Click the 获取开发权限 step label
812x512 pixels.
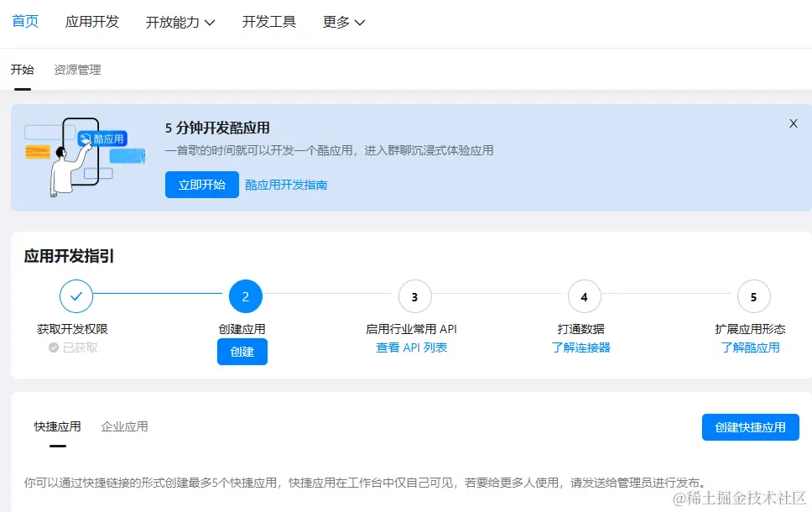pos(72,329)
